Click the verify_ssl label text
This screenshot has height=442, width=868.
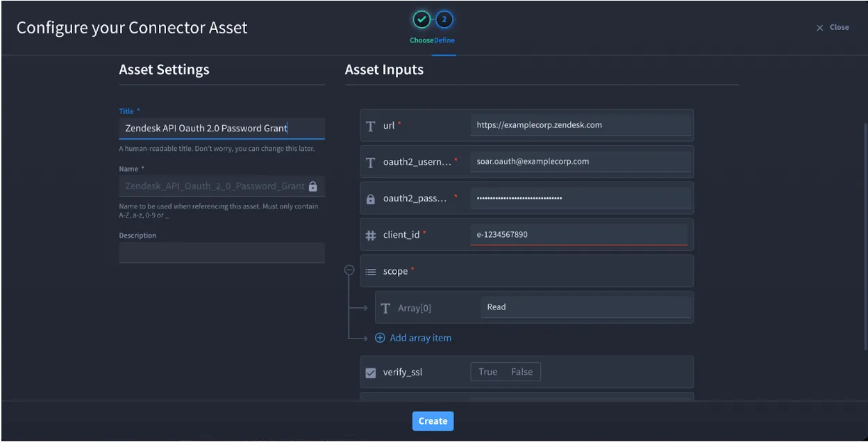403,373
